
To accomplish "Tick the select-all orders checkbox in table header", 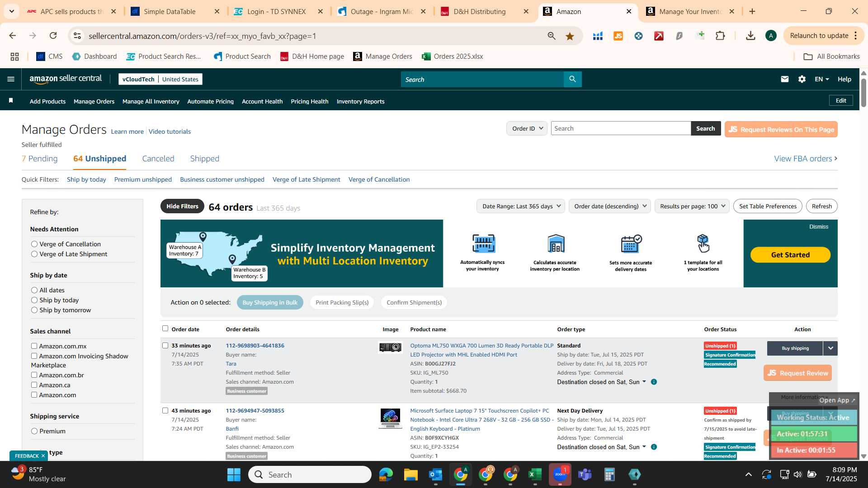I will coord(165,328).
